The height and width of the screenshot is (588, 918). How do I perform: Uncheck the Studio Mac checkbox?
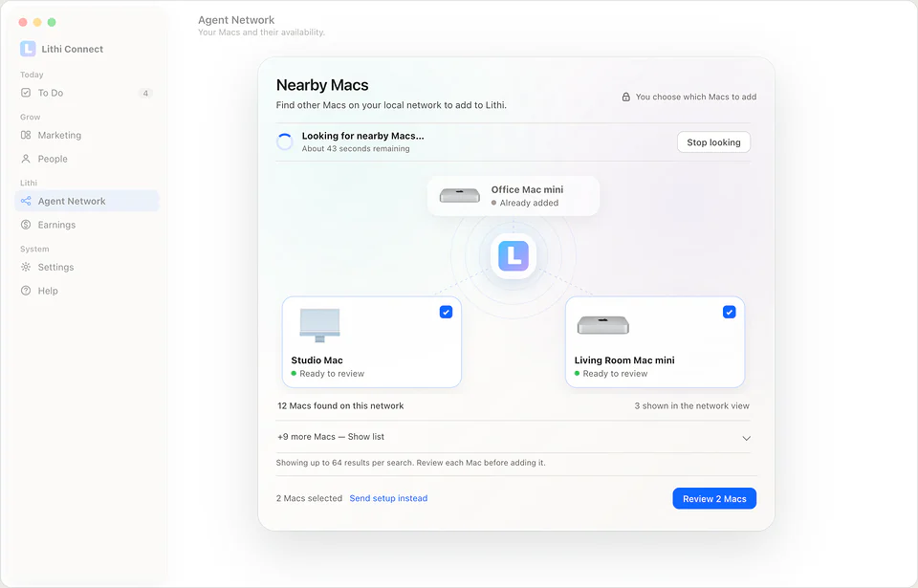pos(447,312)
